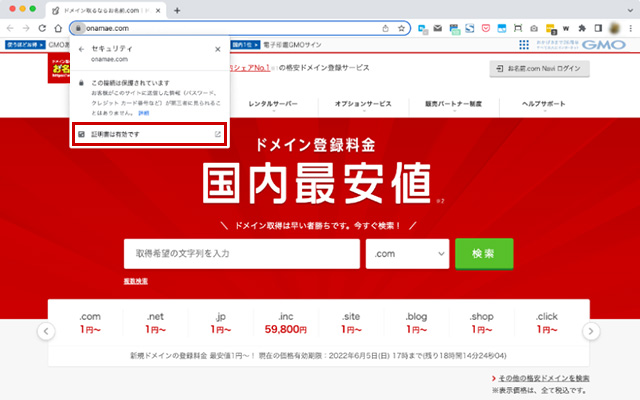This screenshot has height=400, width=640.
Task: Open the Extensions puzzle menu
Action: 582,28
